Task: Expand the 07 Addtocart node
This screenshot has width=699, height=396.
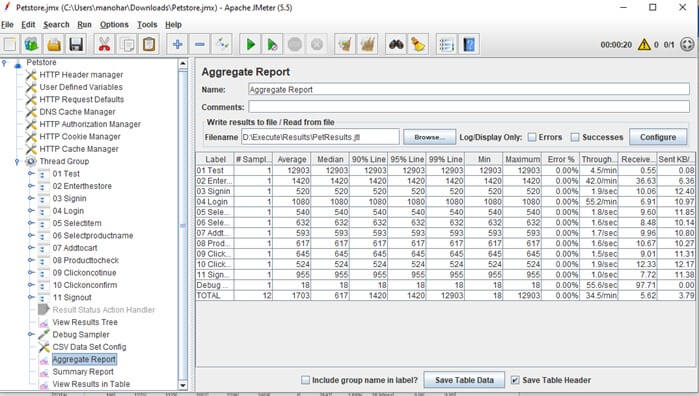Action: 30,248
